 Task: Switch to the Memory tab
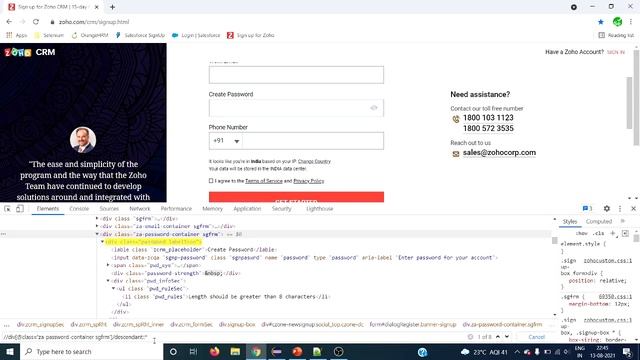coord(212,209)
